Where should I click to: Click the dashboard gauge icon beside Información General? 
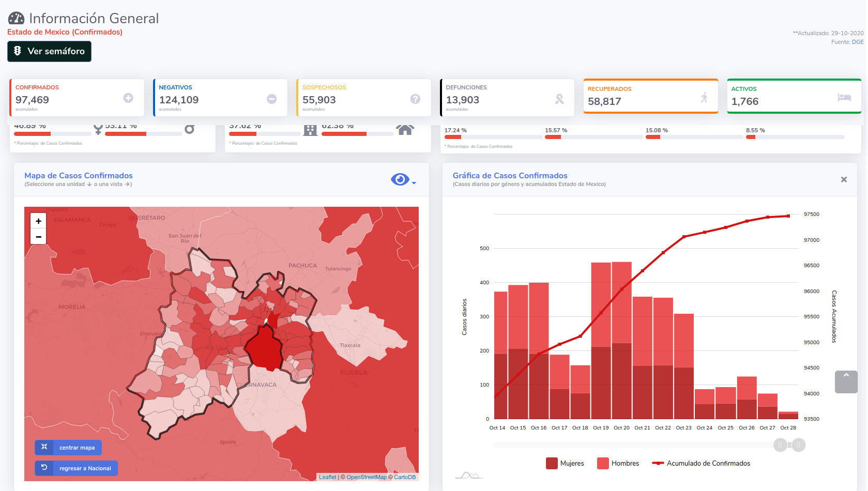coord(16,18)
